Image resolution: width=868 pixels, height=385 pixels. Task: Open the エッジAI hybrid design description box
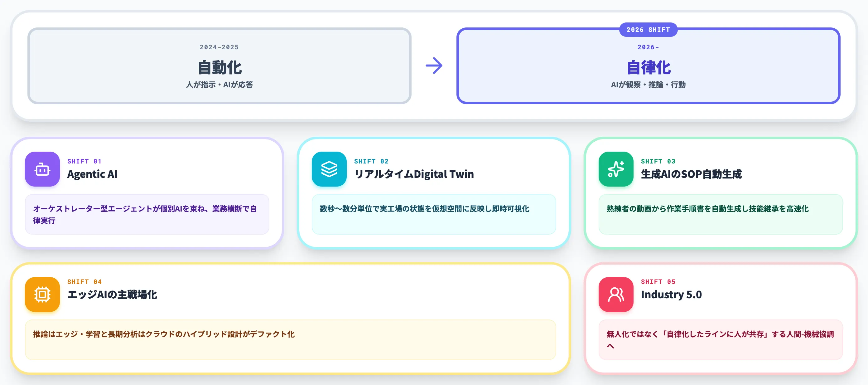coord(291,340)
